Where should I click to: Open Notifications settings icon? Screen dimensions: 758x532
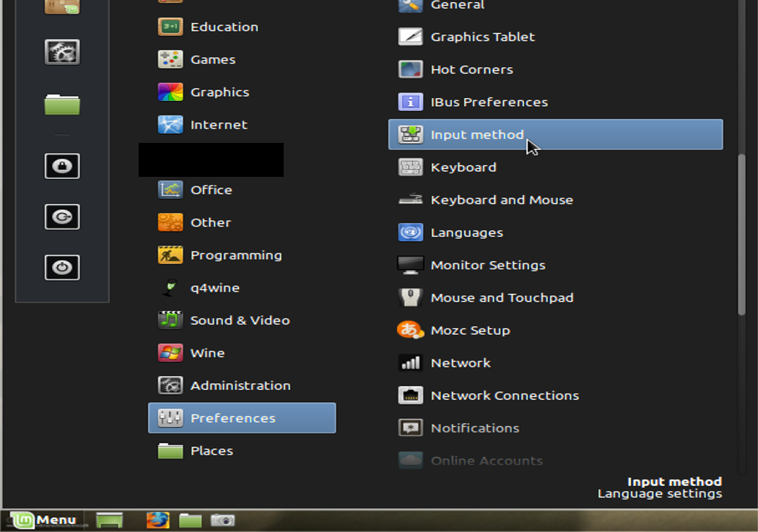click(x=411, y=427)
